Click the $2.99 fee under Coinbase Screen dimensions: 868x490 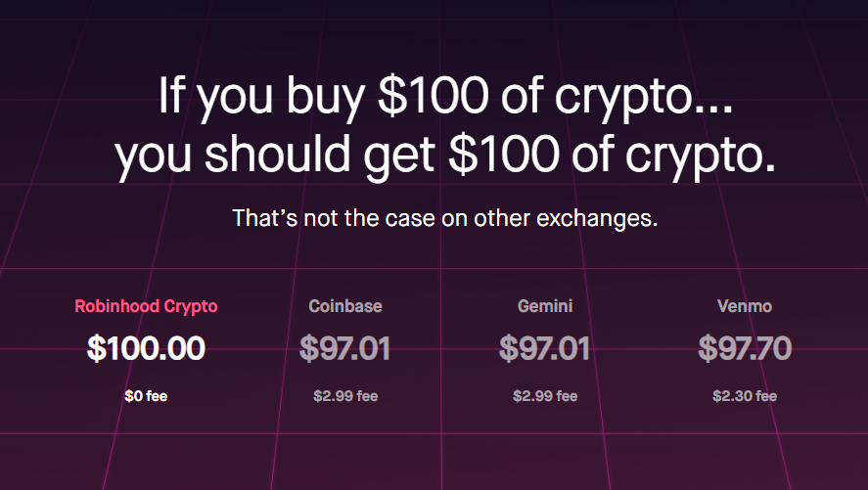point(345,396)
